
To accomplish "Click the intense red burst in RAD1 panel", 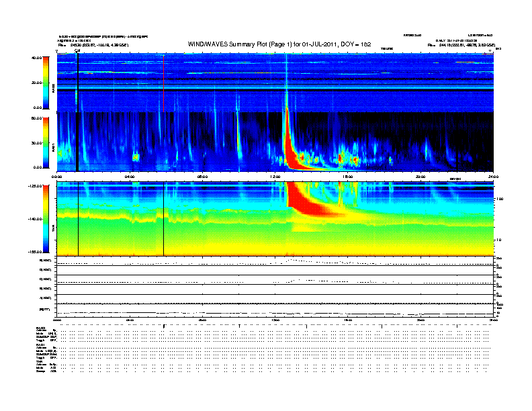I will click(x=291, y=146).
